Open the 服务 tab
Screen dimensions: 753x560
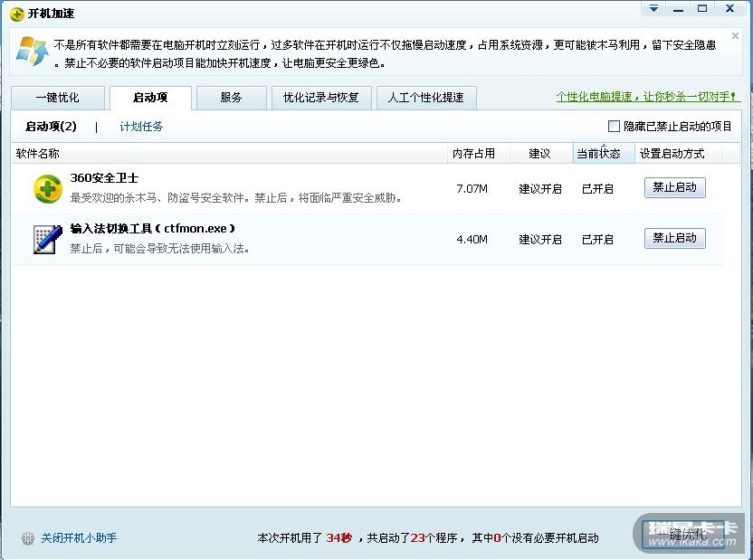pos(231,98)
